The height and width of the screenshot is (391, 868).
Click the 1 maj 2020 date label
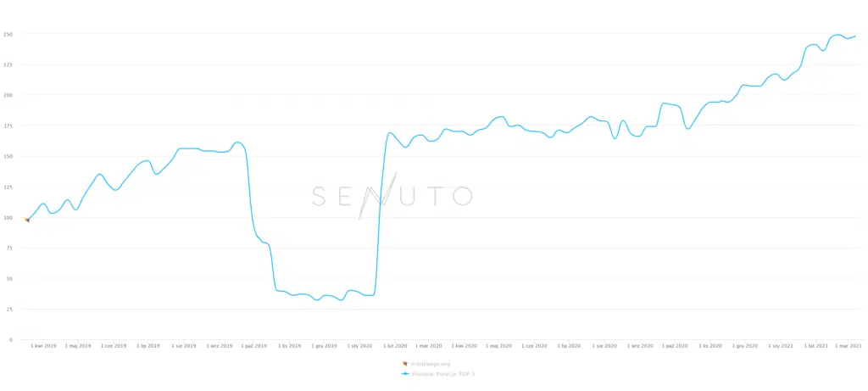499,345
